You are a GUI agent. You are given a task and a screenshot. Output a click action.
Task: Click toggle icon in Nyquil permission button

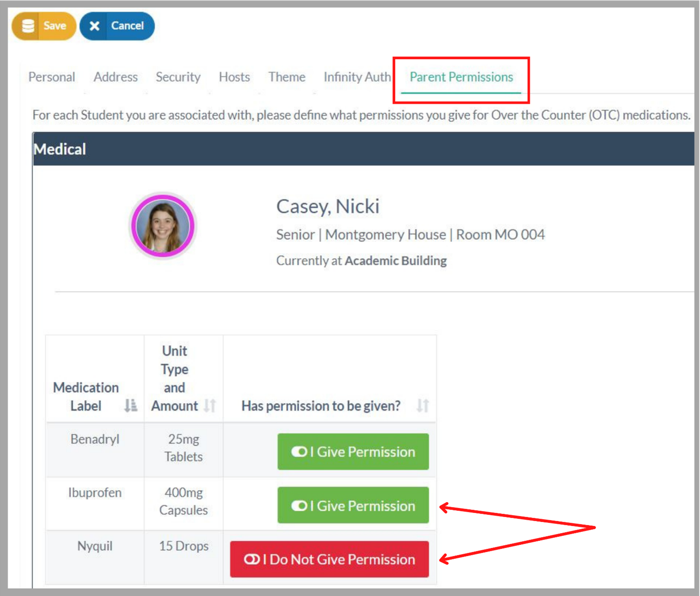pyautogui.click(x=252, y=559)
